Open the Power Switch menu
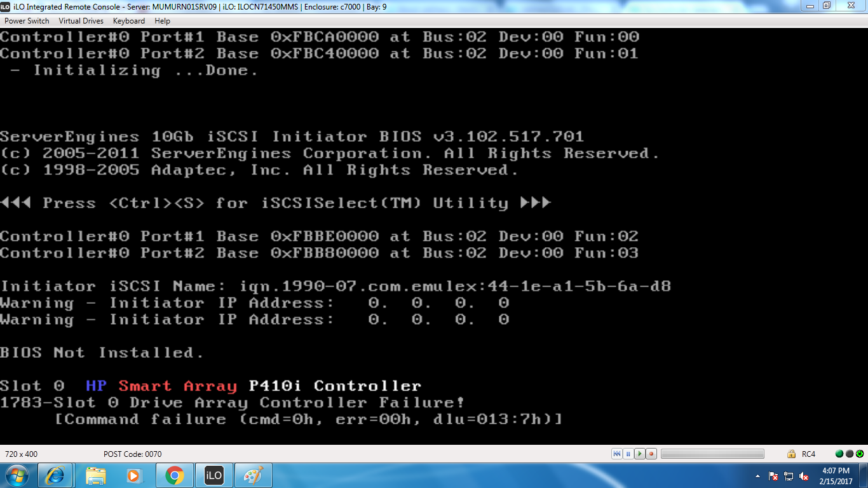This screenshot has height=488, width=868. [x=27, y=21]
